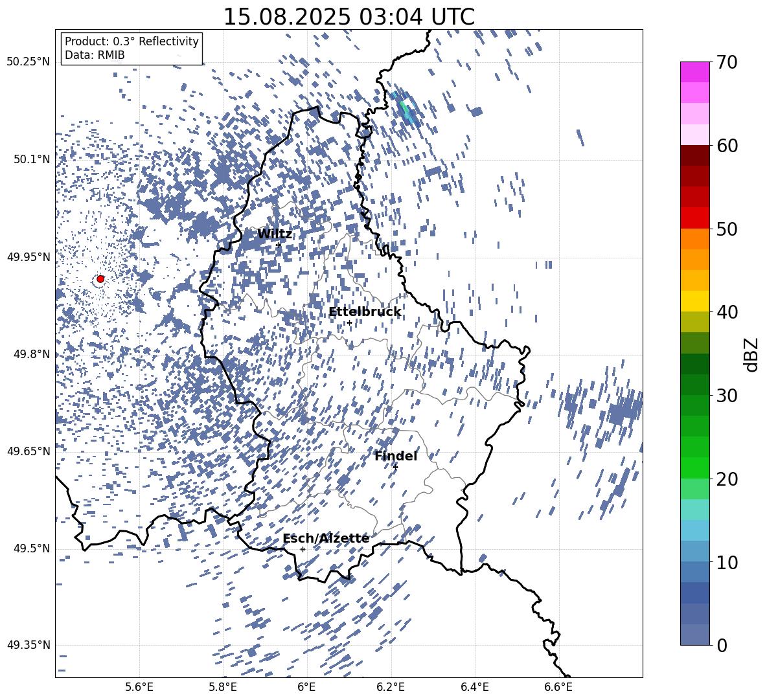The height and width of the screenshot is (700, 767).
Task: Click the 49.95°N latitude label
Action: click(29, 257)
